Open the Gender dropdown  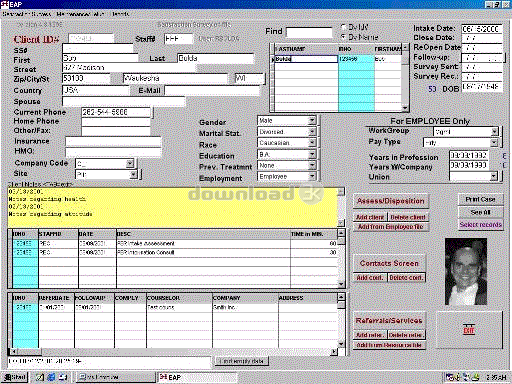(312, 120)
